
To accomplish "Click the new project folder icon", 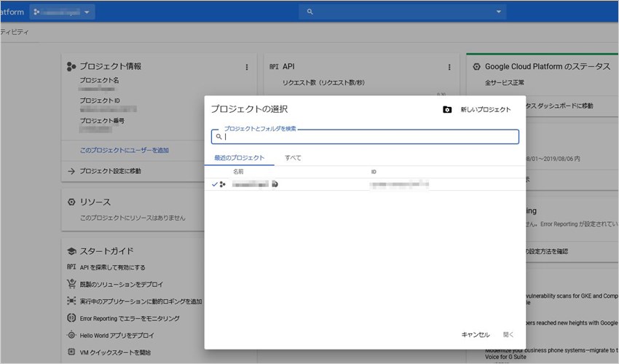I will (447, 110).
